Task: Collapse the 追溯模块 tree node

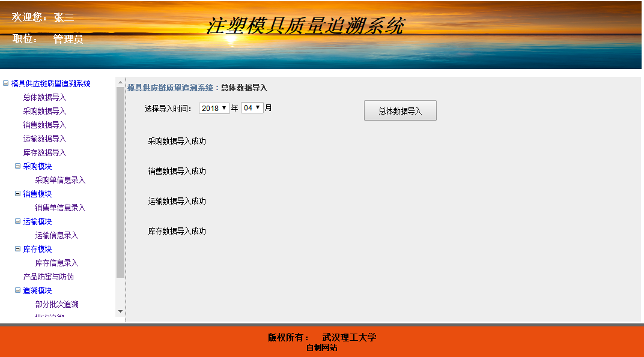Action: click(x=17, y=290)
